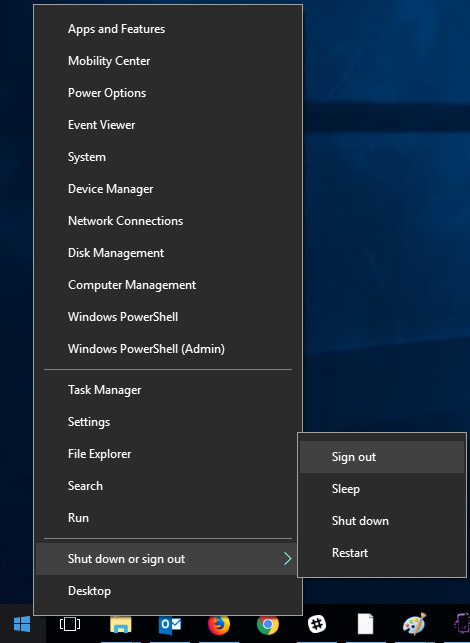This screenshot has height=643, width=470.
Task: Open Slack from the taskbar
Action: [317, 624]
